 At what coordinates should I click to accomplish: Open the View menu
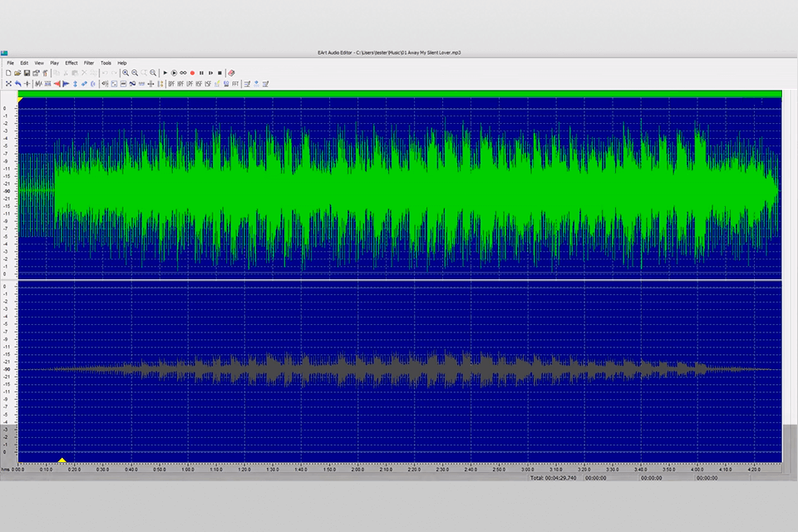pyautogui.click(x=39, y=63)
